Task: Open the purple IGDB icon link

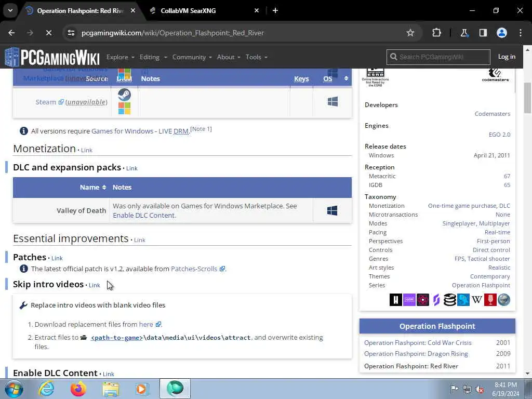Action: (x=409, y=300)
